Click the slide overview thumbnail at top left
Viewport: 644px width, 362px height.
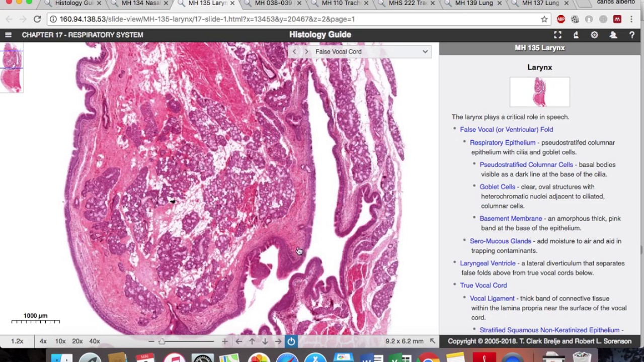coord(12,67)
